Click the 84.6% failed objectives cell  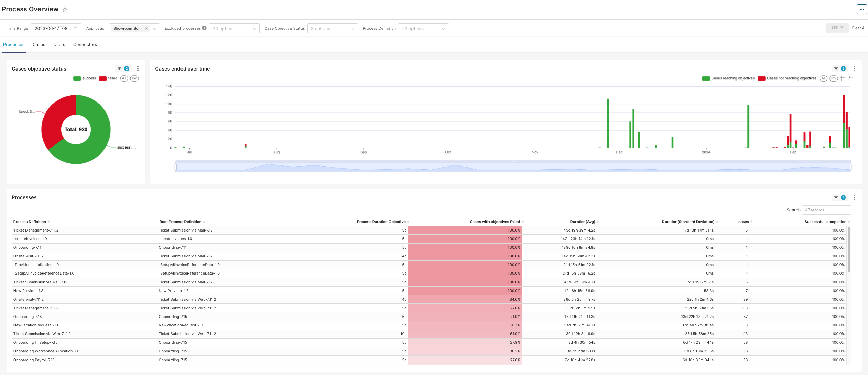[x=465, y=300]
